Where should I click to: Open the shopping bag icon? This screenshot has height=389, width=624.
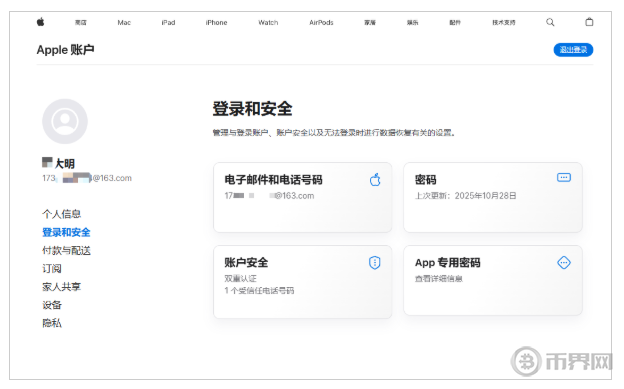589,22
